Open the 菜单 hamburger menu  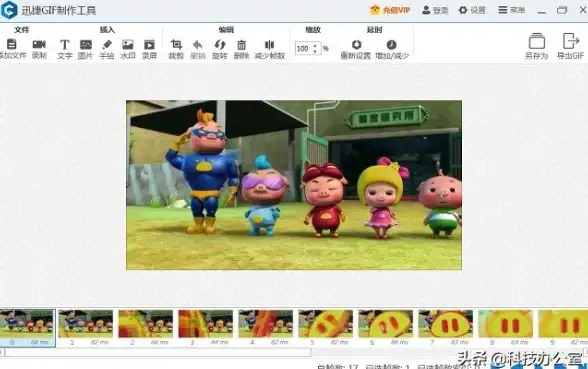[x=512, y=10]
